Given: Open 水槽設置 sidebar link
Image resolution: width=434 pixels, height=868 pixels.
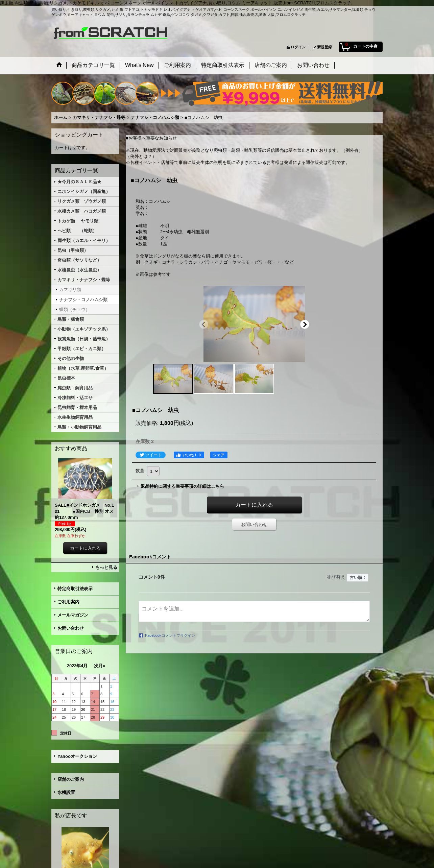Looking at the screenshot, I should pos(85,793).
